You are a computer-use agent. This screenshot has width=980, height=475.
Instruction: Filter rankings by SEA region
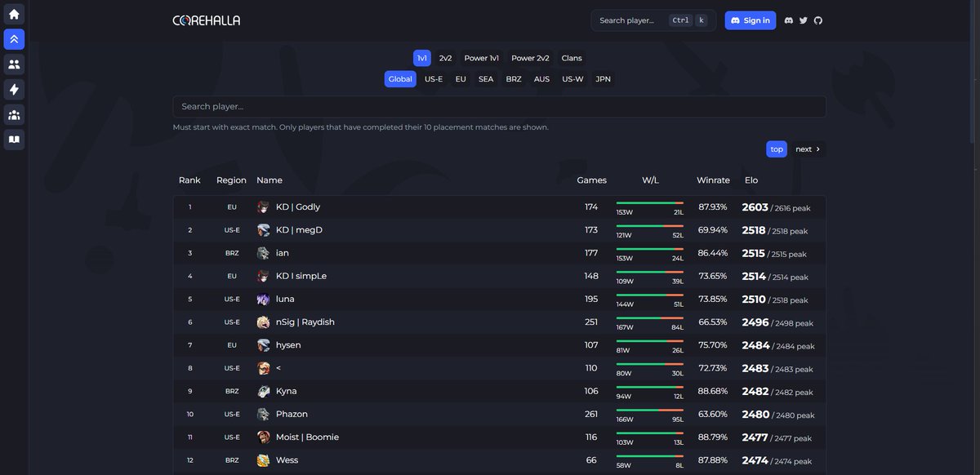point(486,79)
